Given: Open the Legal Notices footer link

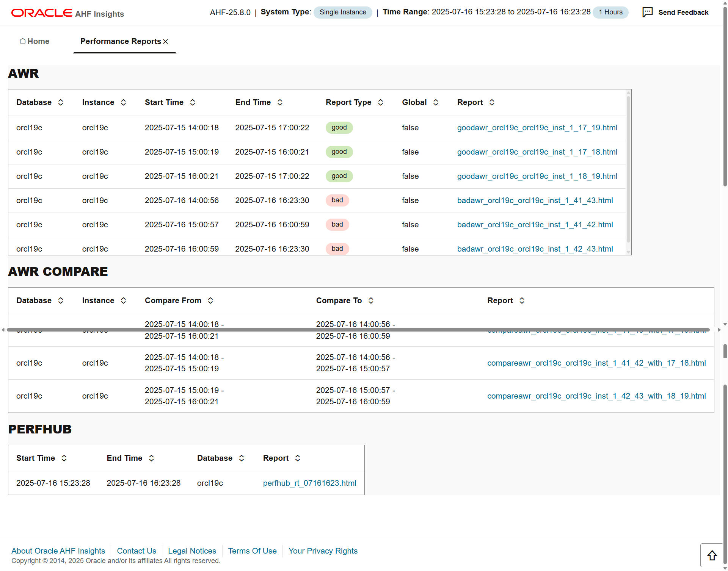Looking at the screenshot, I should [192, 551].
